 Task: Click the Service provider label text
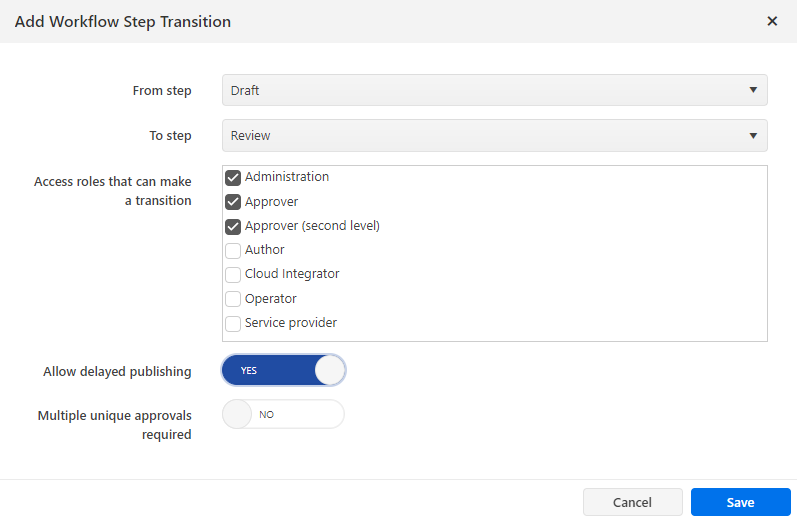[291, 323]
